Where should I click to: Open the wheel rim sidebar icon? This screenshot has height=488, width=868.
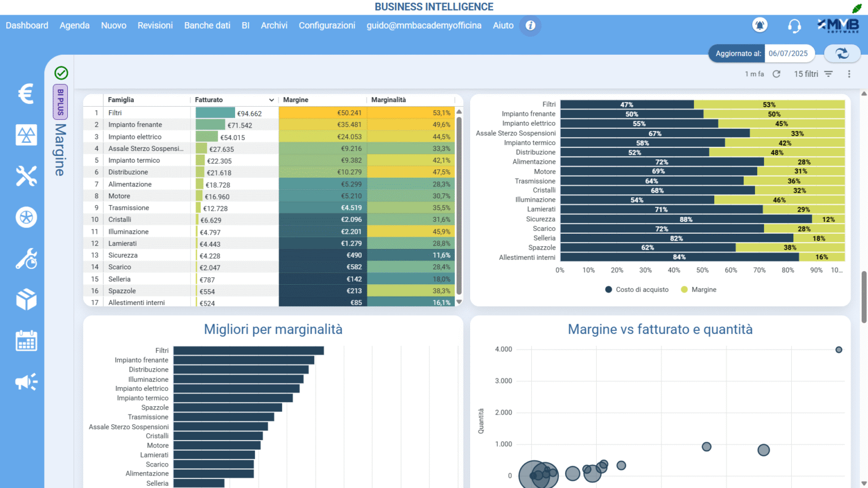click(x=26, y=217)
